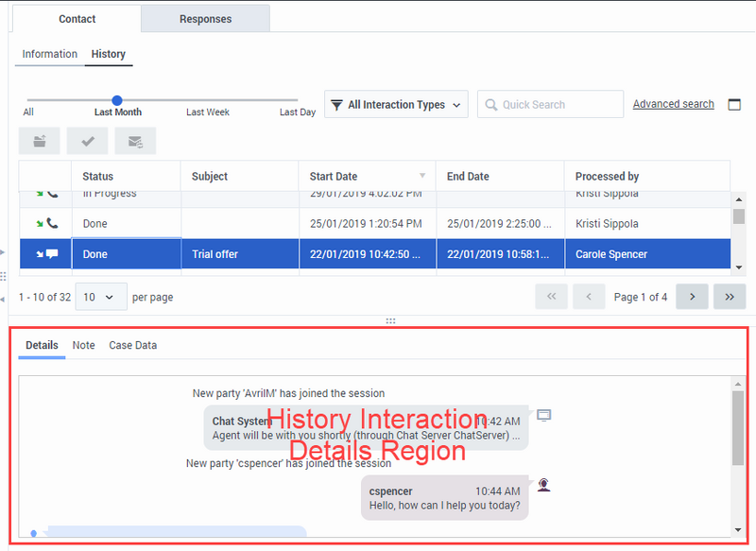The image size is (756, 551).
Task: Click the Advanced search link
Action: (x=673, y=104)
